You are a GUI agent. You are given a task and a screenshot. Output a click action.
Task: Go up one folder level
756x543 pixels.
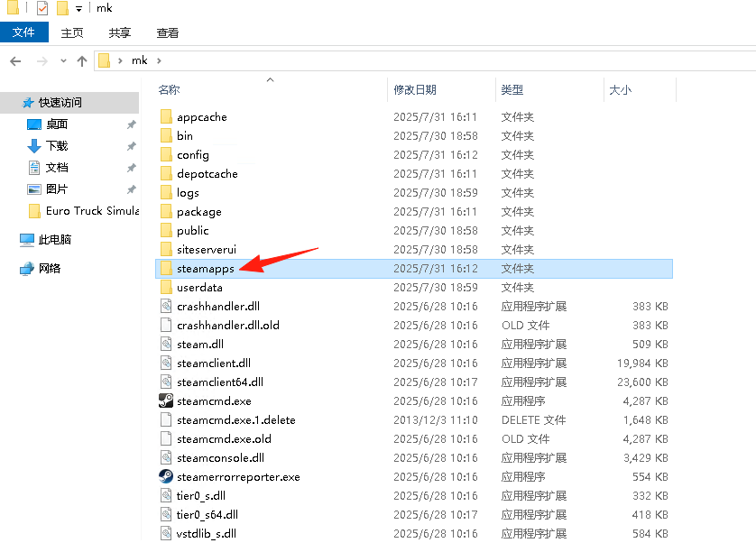tap(82, 61)
